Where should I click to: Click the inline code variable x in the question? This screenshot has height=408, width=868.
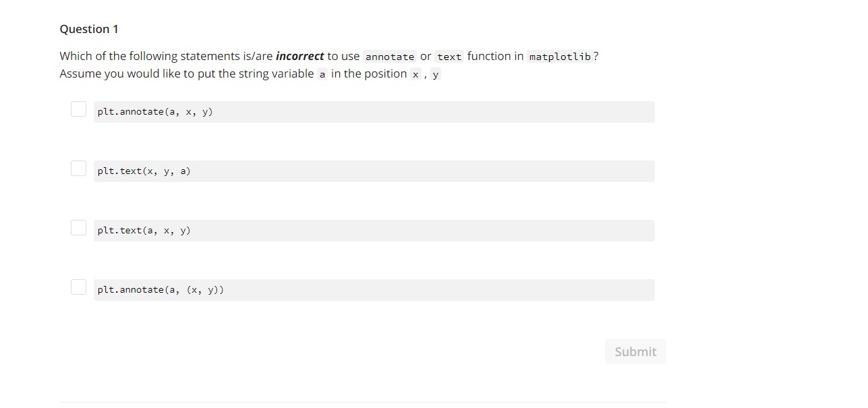coord(415,74)
